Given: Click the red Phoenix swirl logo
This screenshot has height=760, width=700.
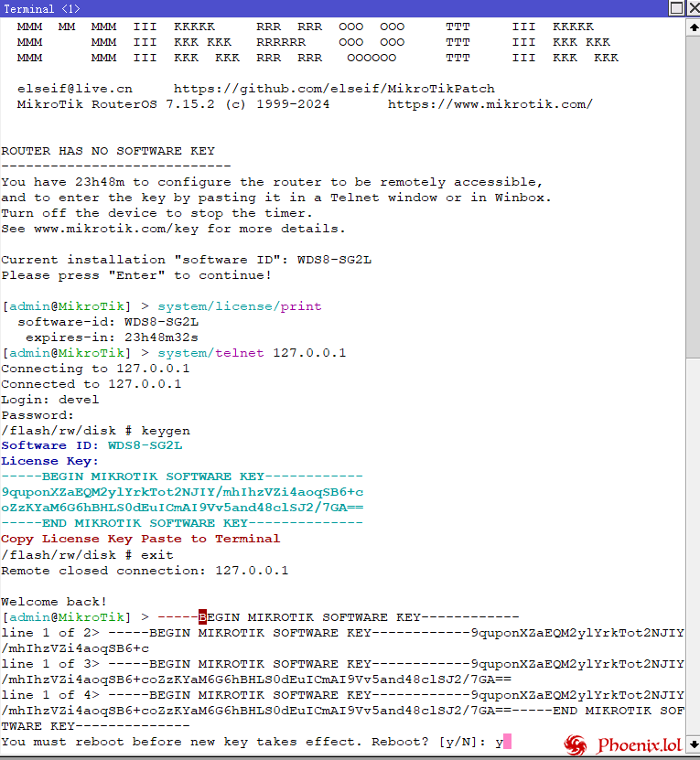Looking at the screenshot, I should [576, 745].
